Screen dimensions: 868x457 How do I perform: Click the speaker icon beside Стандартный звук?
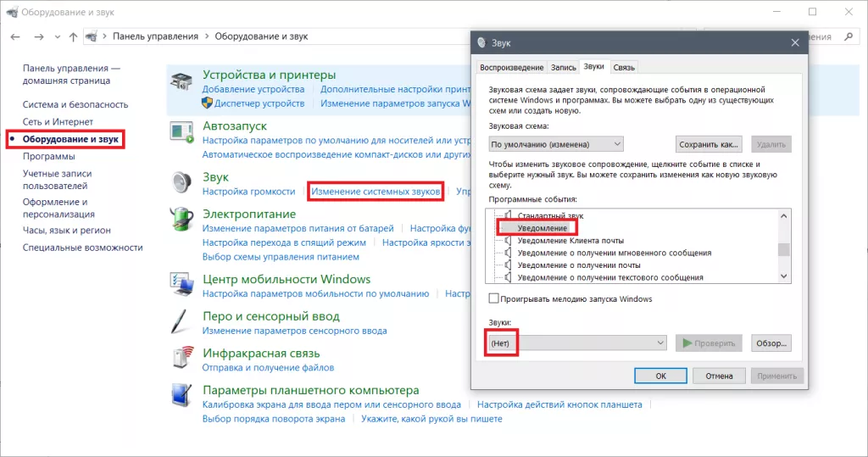click(x=507, y=215)
